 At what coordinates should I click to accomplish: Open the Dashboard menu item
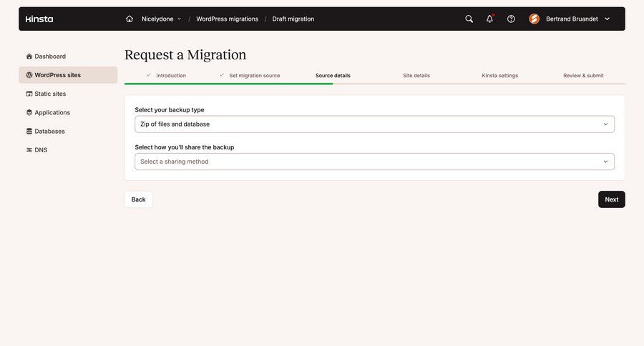(x=68, y=56)
